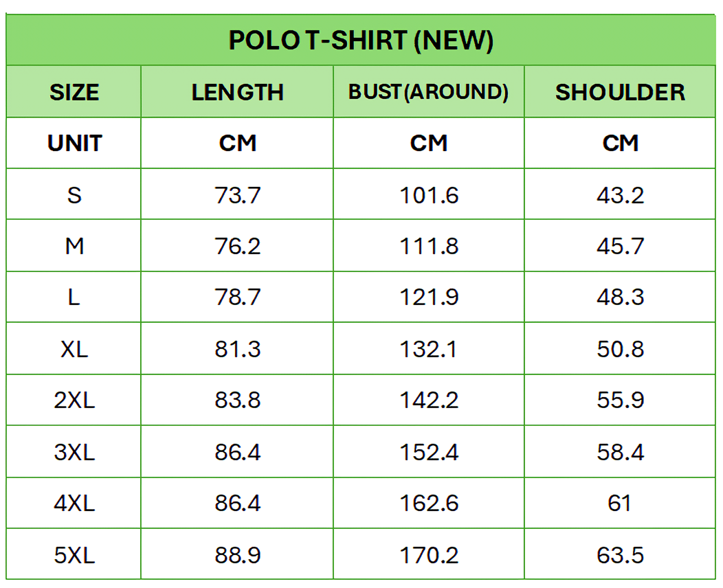
Task: Select the CM unit under SHOULDER
Action: point(620,143)
